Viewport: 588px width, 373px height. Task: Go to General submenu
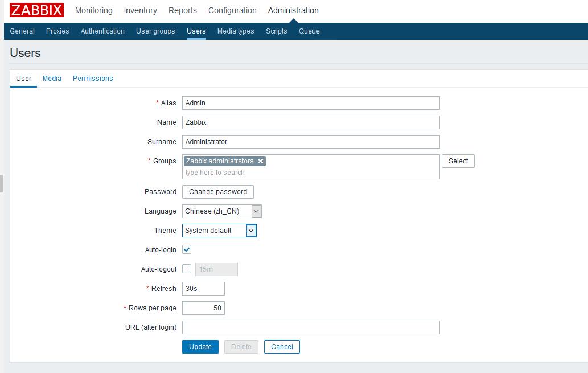(x=22, y=31)
